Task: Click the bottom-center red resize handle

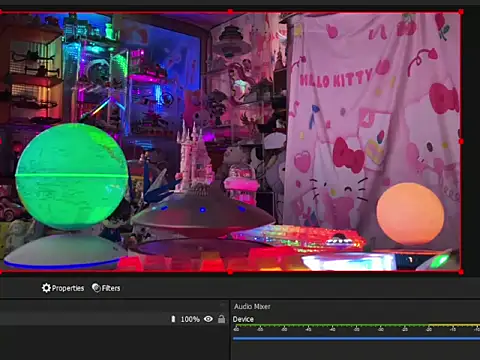Action: click(230, 272)
